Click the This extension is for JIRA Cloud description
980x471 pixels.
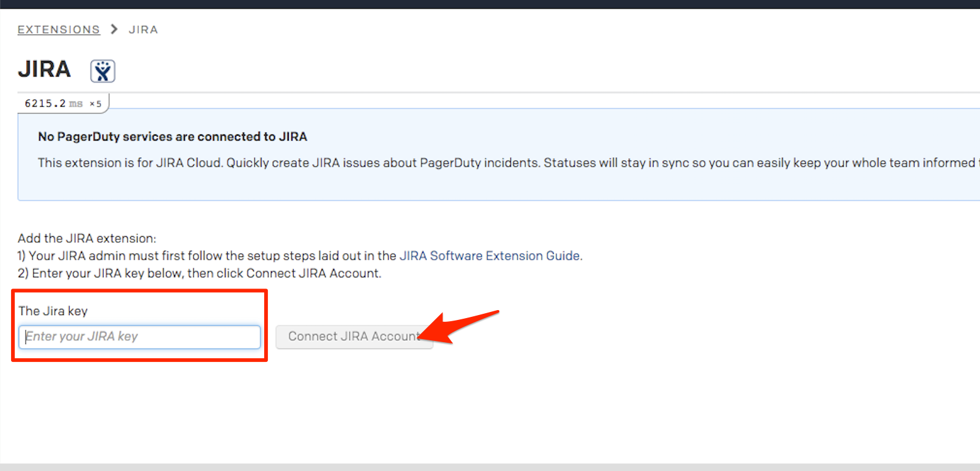[x=509, y=163]
